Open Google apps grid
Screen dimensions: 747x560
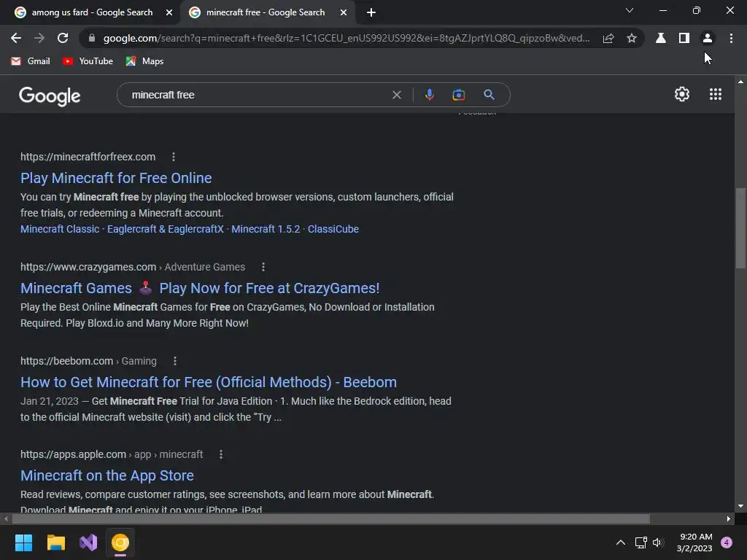pyautogui.click(x=716, y=94)
